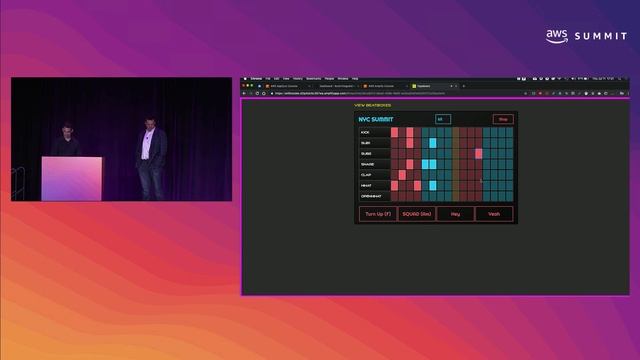Click the SNARE track label

(374, 164)
